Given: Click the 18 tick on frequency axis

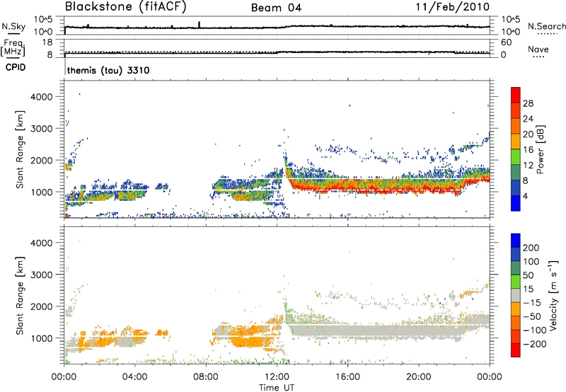Looking at the screenshot, I should point(47,42).
